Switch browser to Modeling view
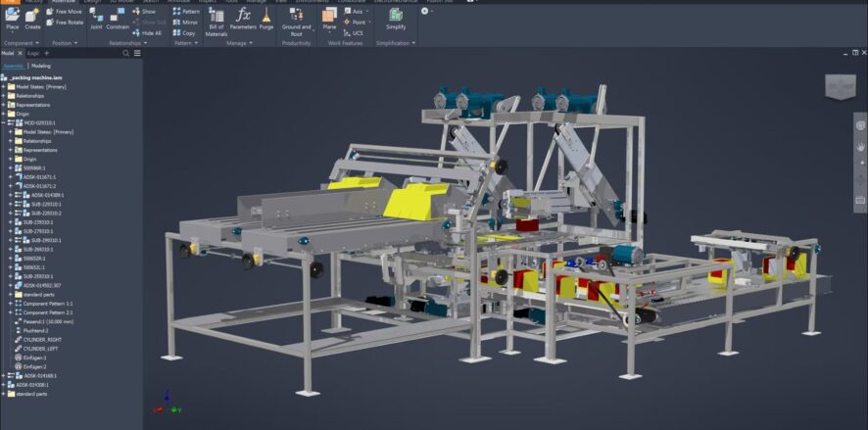 pos(41,66)
